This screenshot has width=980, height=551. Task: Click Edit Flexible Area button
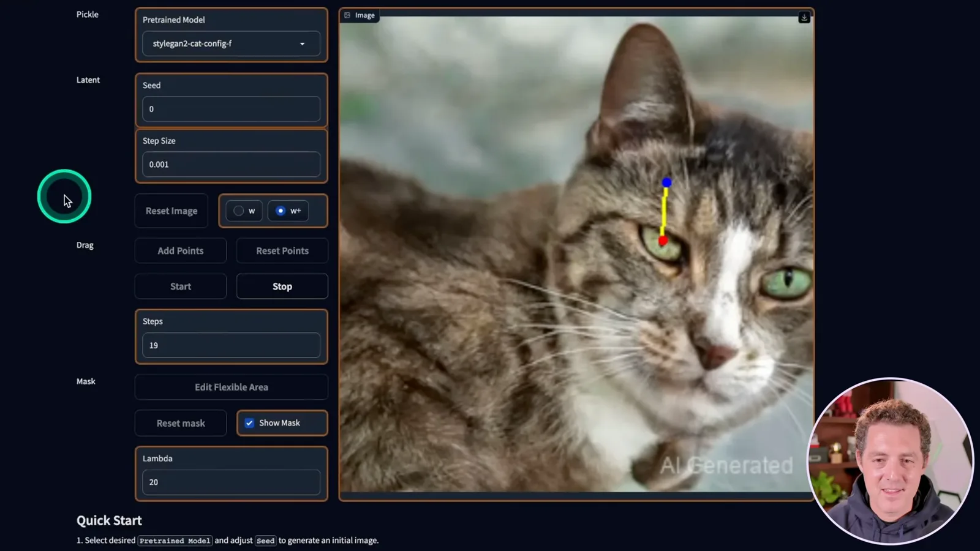[232, 387]
